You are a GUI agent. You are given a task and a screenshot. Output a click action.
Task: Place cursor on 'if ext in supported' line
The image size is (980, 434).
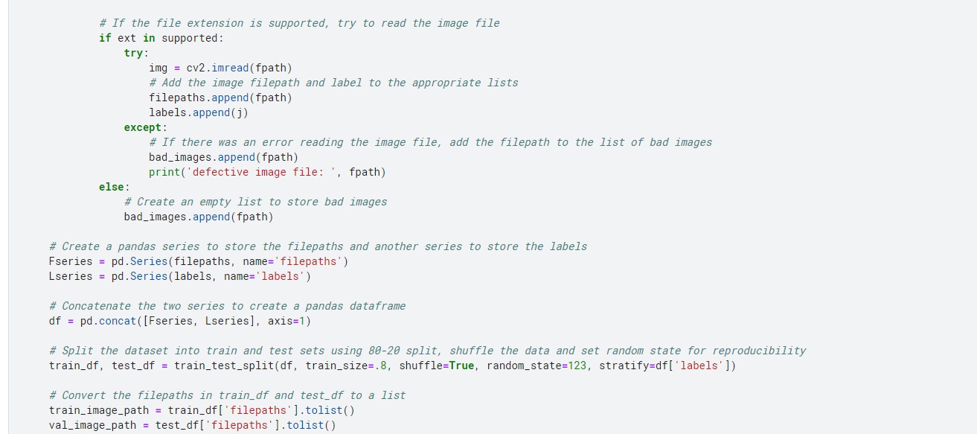(161, 38)
